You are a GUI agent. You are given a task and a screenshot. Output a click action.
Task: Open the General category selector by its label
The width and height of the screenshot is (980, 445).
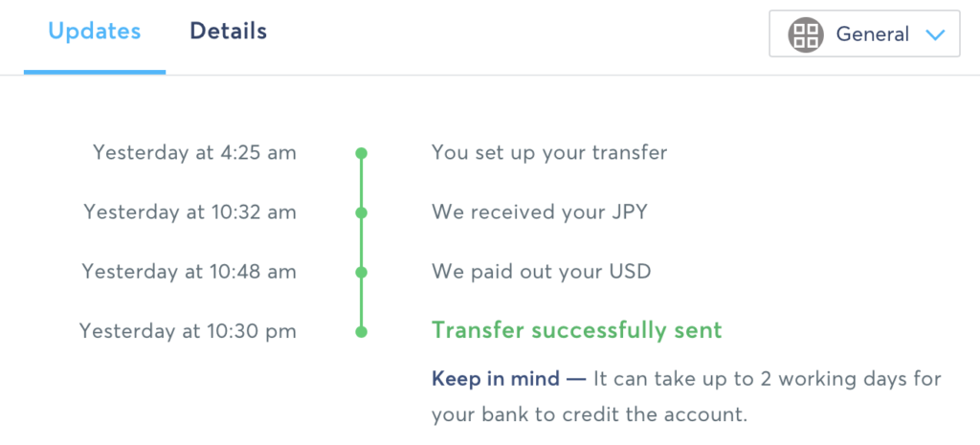[872, 34]
